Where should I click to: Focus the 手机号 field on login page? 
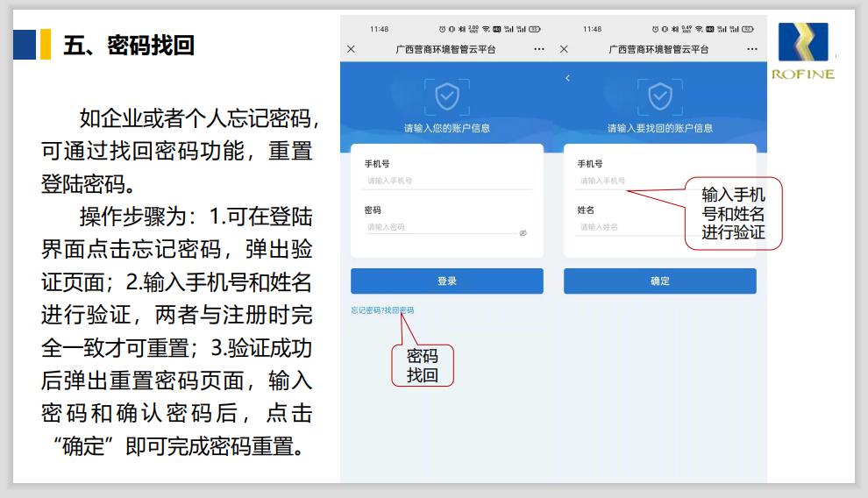(447, 181)
